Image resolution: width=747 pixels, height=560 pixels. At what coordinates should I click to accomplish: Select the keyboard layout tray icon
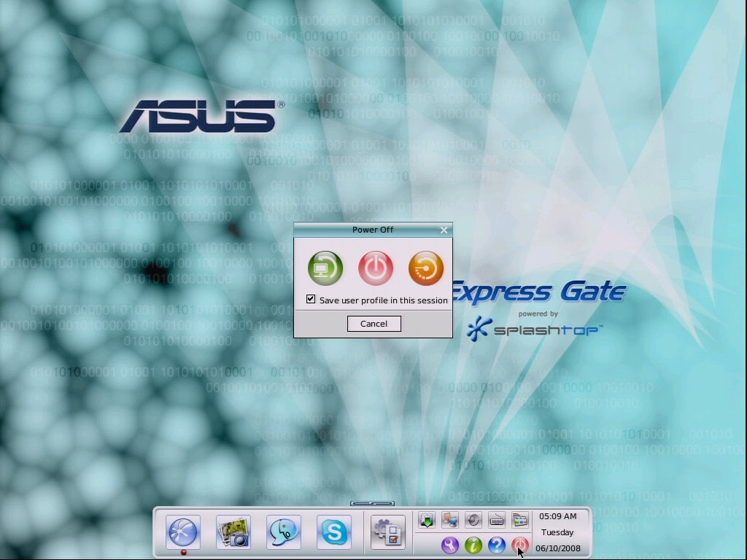(x=496, y=519)
